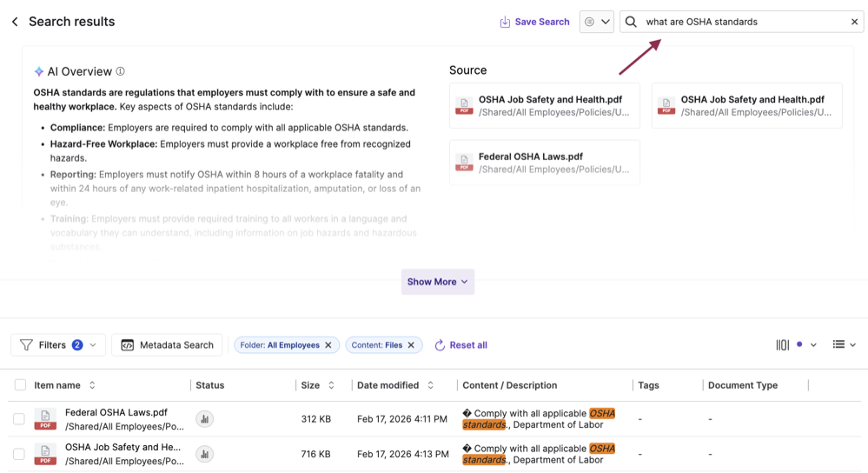Click status icon for Federal OSHA Laws.pdf
Viewport: 868px width, 473px height.
204,419
